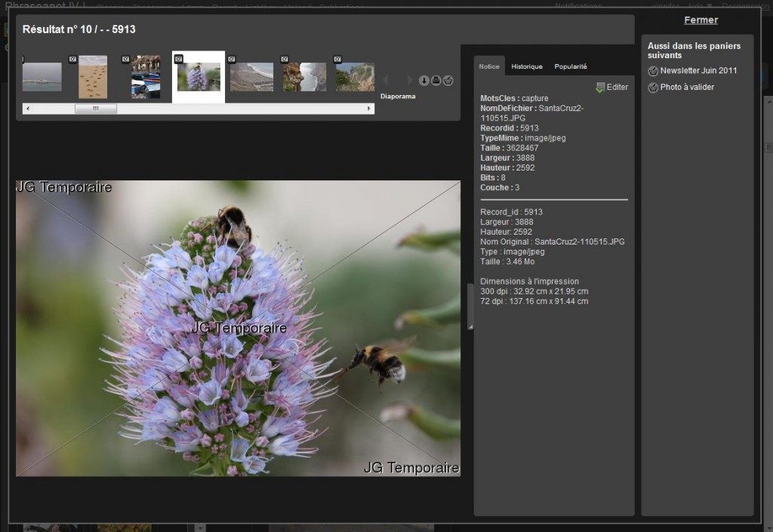The image size is (773, 532).
Task: Click the Editer notice icon
Action: [600, 88]
